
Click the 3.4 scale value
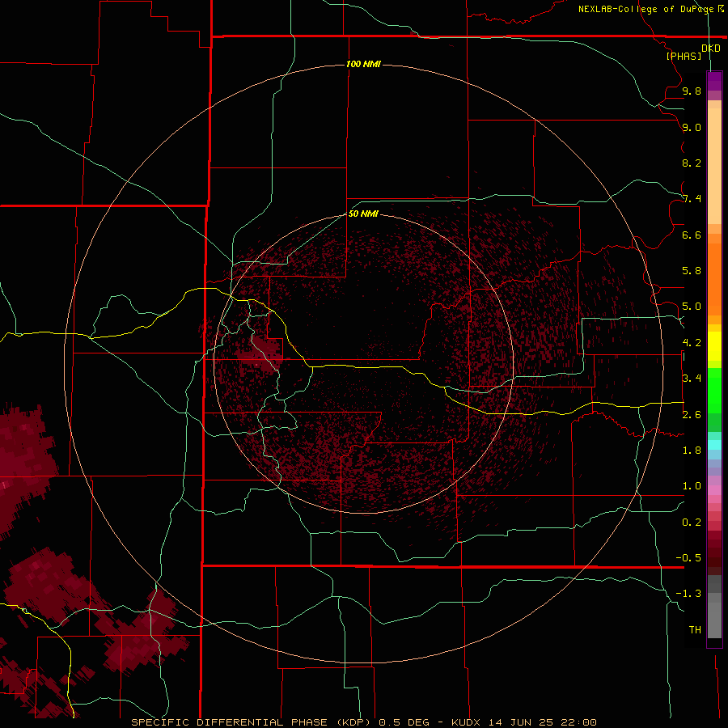coord(692,379)
